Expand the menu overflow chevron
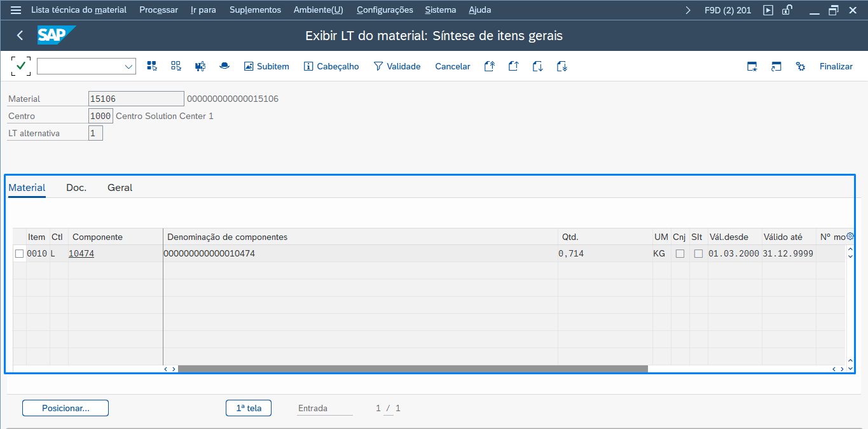The image size is (868, 429). pyautogui.click(x=687, y=10)
